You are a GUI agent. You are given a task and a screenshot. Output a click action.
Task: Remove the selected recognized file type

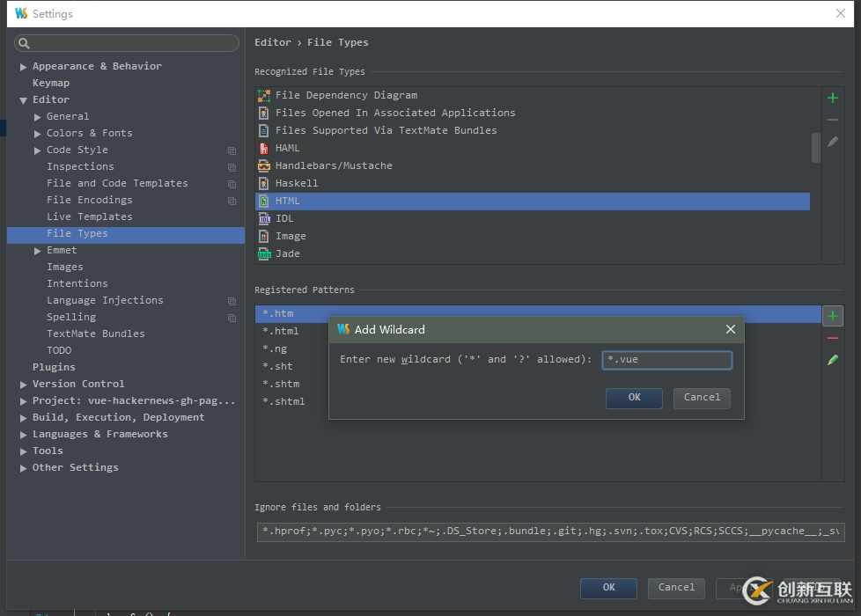point(833,120)
